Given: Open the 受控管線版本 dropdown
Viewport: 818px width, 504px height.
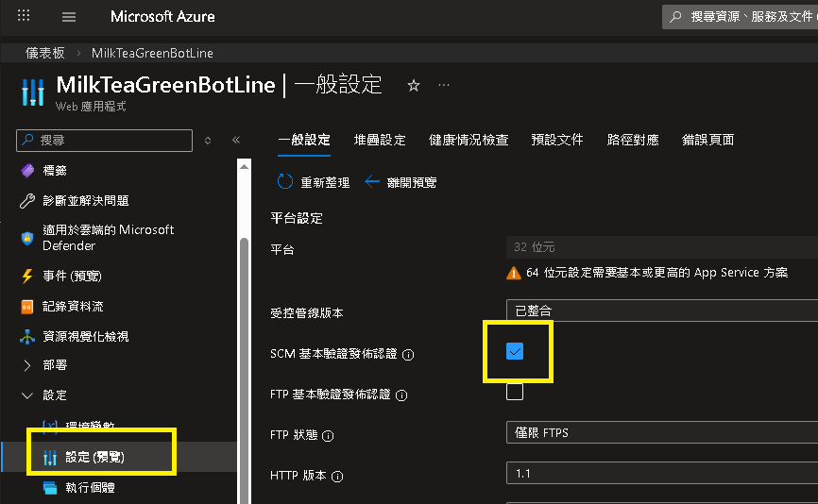Looking at the screenshot, I should point(661,309).
